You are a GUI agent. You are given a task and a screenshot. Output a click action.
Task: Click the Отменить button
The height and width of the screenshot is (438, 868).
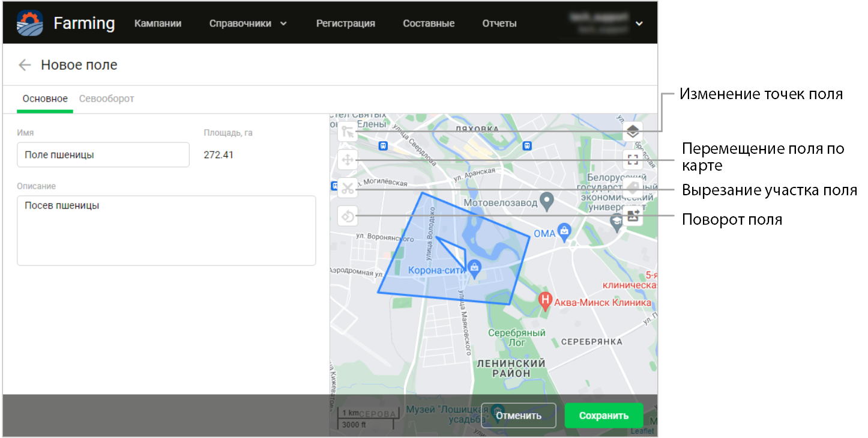[519, 415]
